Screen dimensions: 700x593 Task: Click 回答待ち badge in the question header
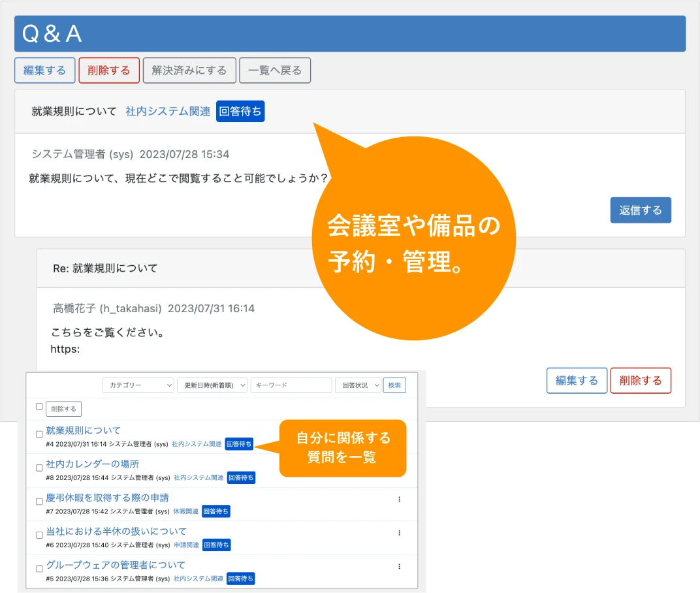[240, 112]
